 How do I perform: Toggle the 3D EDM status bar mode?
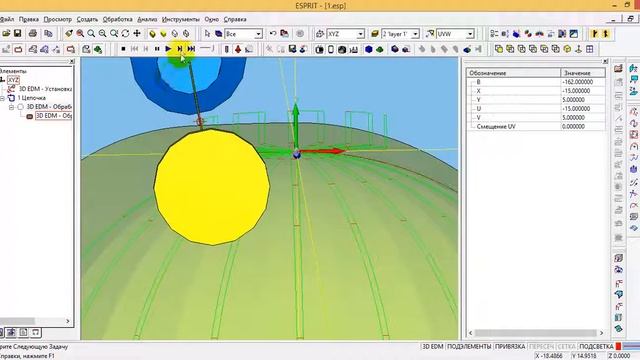[x=432, y=347]
